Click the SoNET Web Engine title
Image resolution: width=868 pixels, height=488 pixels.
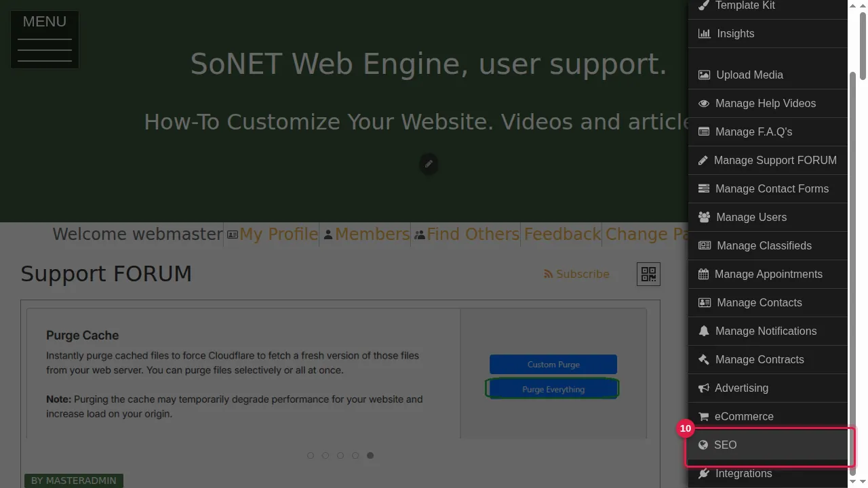[429, 64]
